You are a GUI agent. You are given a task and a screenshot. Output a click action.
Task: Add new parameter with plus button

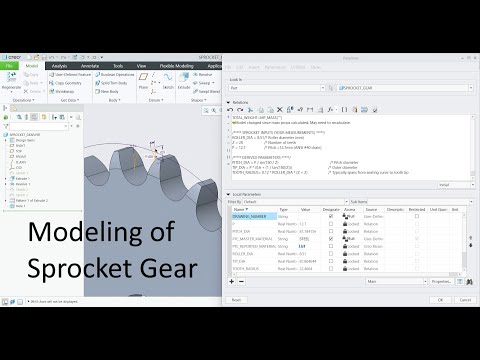pos(232,282)
